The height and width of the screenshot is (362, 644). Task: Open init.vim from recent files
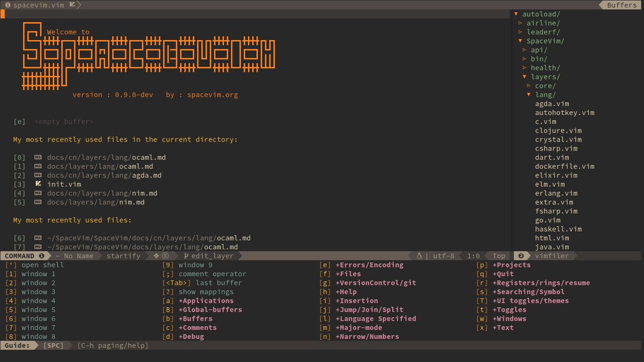64,184
